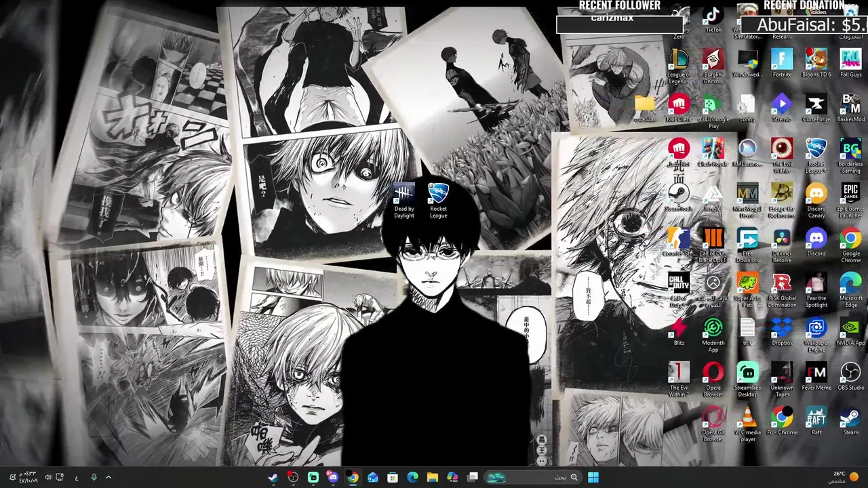The height and width of the screenshot is (488, 868).
Task: Select the title text file icon
Action: click(747, 331)
